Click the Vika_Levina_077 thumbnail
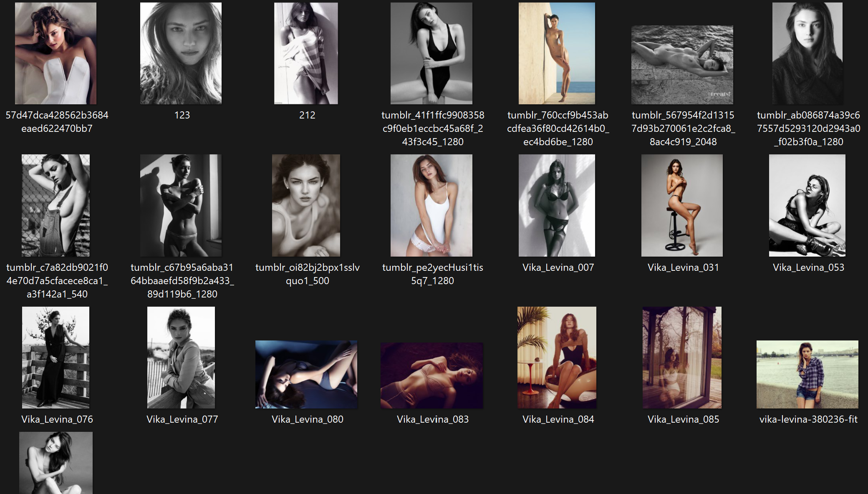Viewport: 868px width, 494px height. point(181,358)
